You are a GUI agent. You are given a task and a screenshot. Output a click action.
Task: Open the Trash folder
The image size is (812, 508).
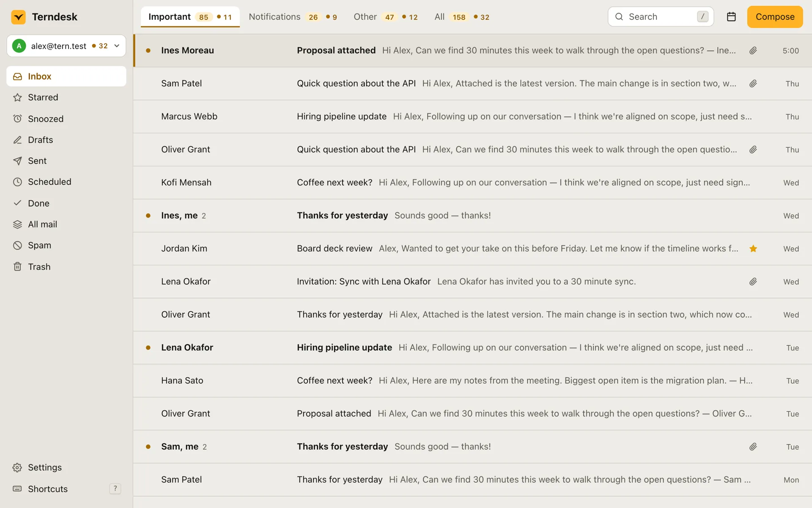[x=66, y=267]
